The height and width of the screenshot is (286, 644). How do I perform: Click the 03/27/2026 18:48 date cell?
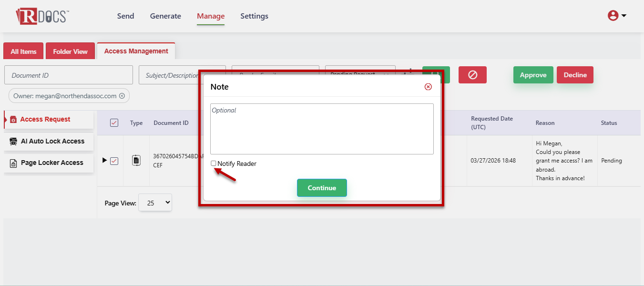pos(493,161)
